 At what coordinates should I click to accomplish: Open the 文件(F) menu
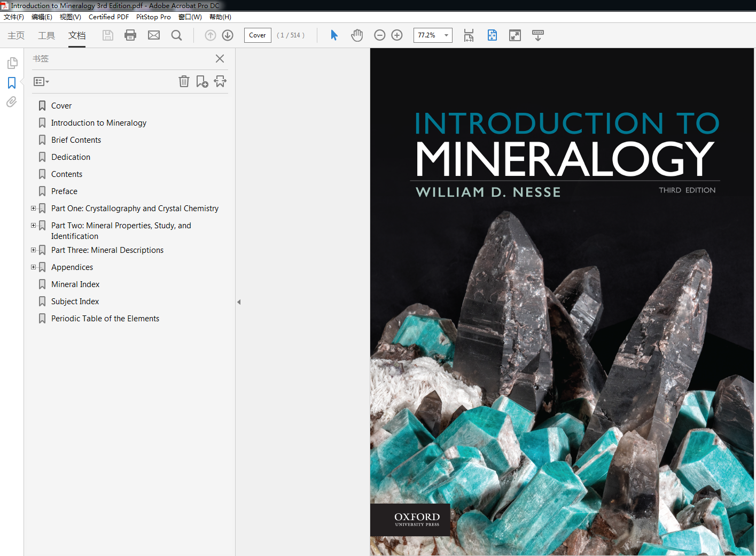pos(14,17)
